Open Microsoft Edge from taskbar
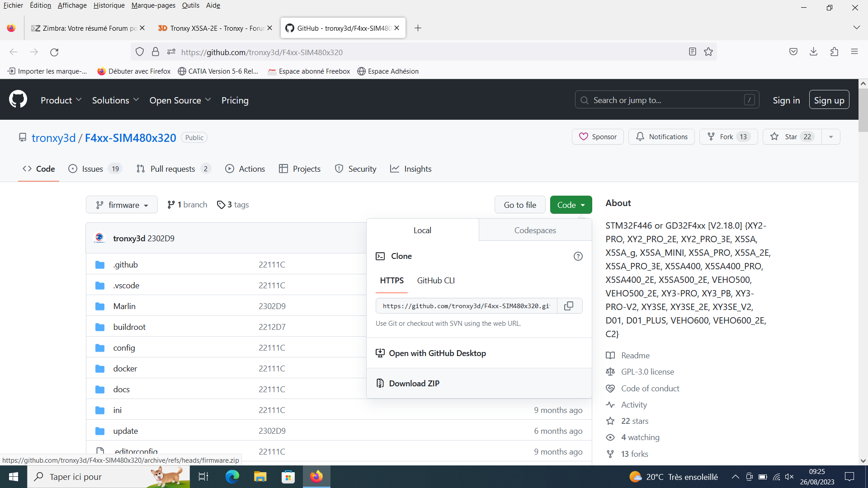Viewport: 868px width, 488px height. click(232, 477)
